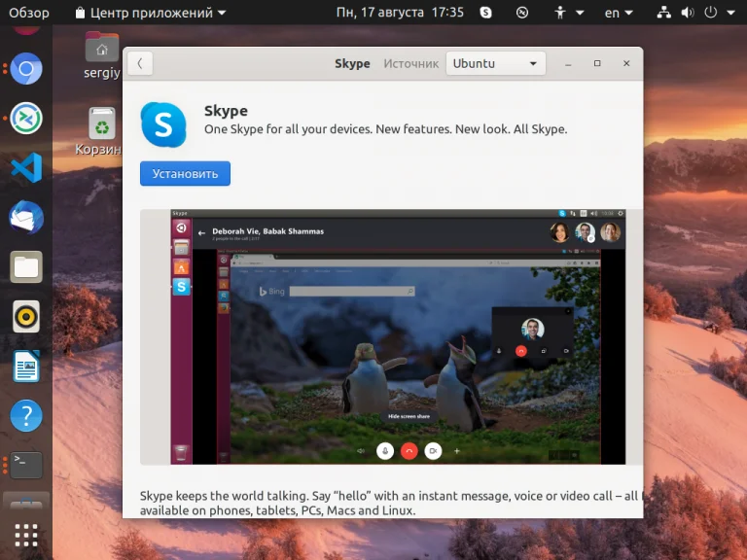Click the power icon in top bar
Viewport: 747px width, 560px height.
(710, 13)
